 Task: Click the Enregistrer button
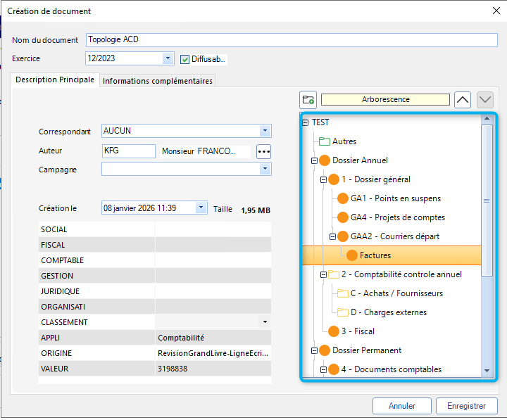(466, 406)
